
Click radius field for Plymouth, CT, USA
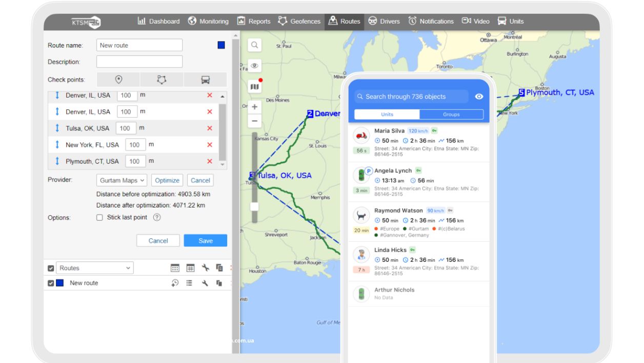(x=135, y=161)
